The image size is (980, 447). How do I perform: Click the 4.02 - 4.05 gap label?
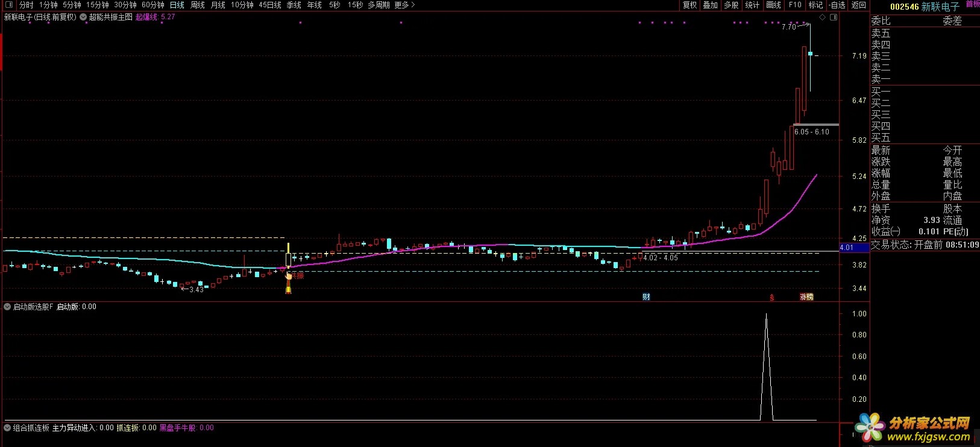[x=660, y=258]
